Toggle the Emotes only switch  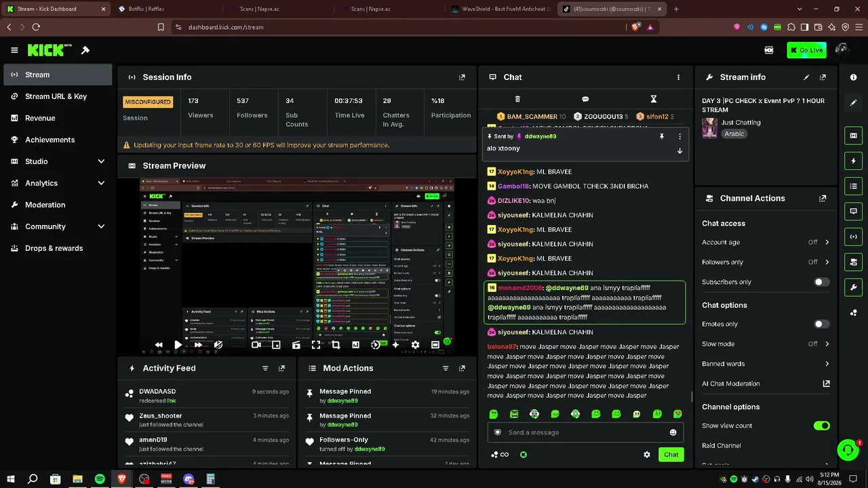pos(821,324)
